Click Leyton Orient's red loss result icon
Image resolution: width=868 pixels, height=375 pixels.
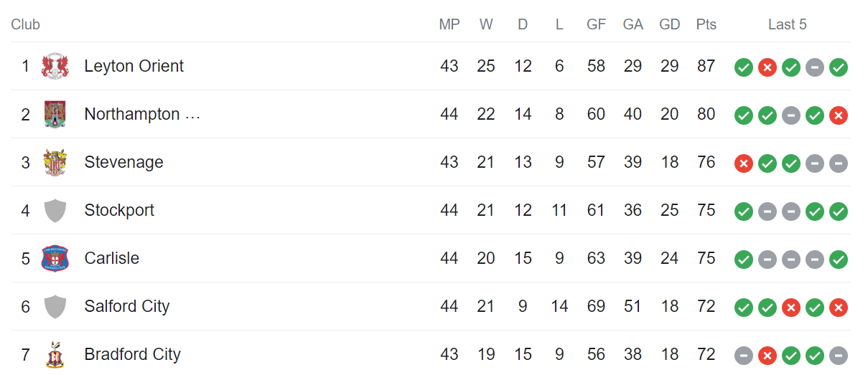pos(767,67)
